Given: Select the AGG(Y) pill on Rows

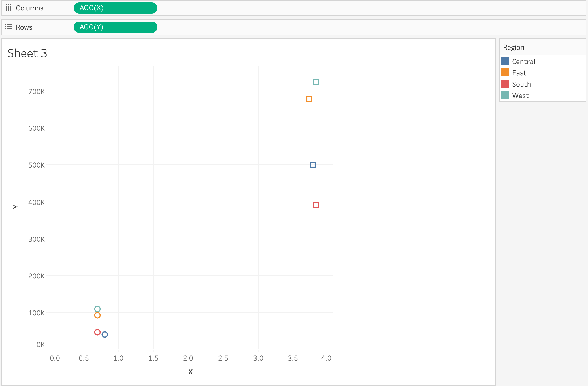Looking at the screenshot, I should [115, 27].
